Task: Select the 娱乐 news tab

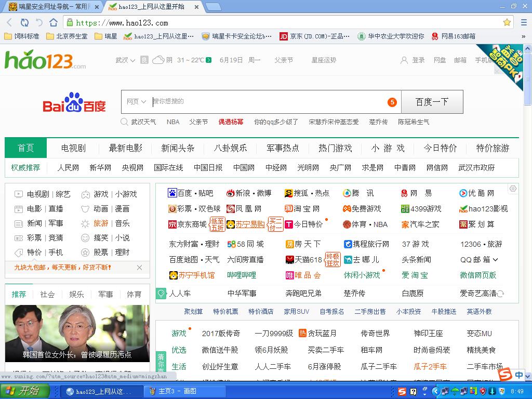Action: click(76, 295)
